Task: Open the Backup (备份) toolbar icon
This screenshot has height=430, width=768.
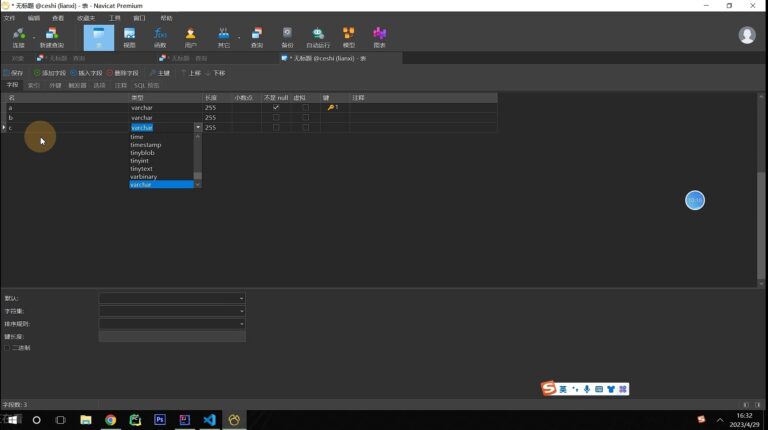Action: point(287,38)
